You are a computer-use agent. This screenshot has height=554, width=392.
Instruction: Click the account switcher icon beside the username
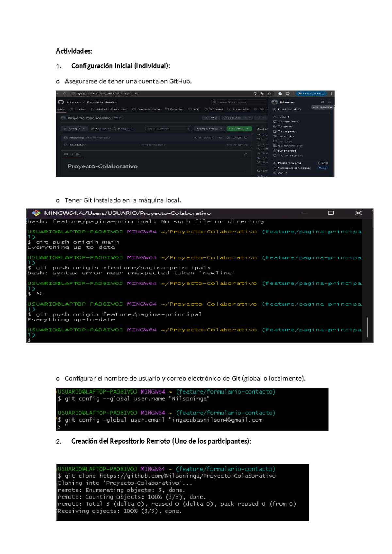point(322,102)
